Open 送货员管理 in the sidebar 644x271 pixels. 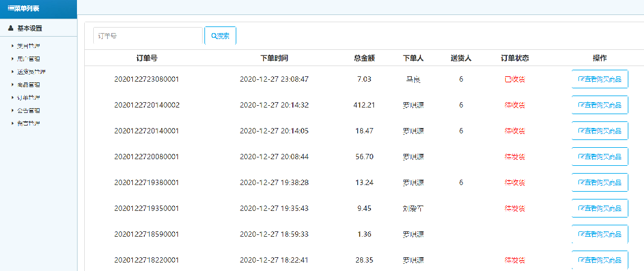(x=31, y=72)
